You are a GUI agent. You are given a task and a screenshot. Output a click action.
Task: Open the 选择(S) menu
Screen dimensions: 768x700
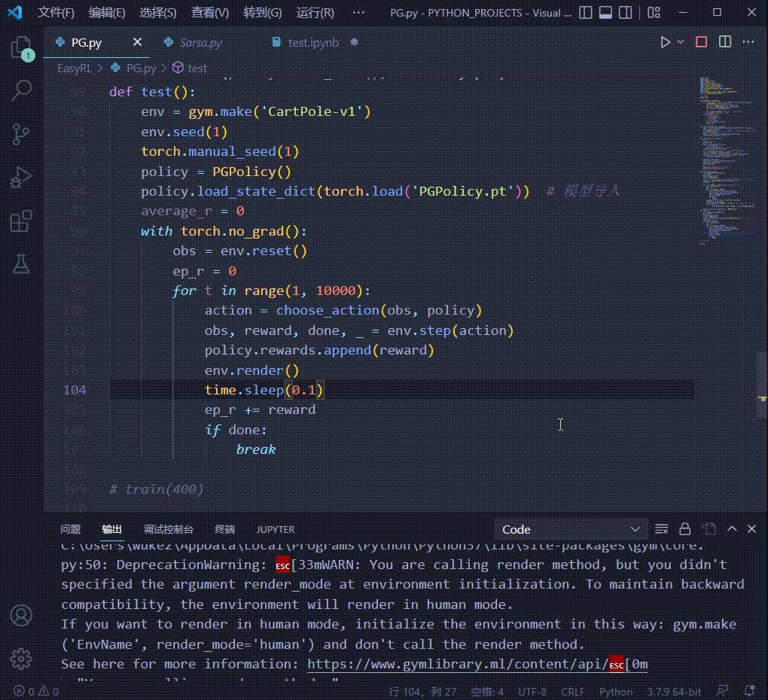click(x=157, y=13)
